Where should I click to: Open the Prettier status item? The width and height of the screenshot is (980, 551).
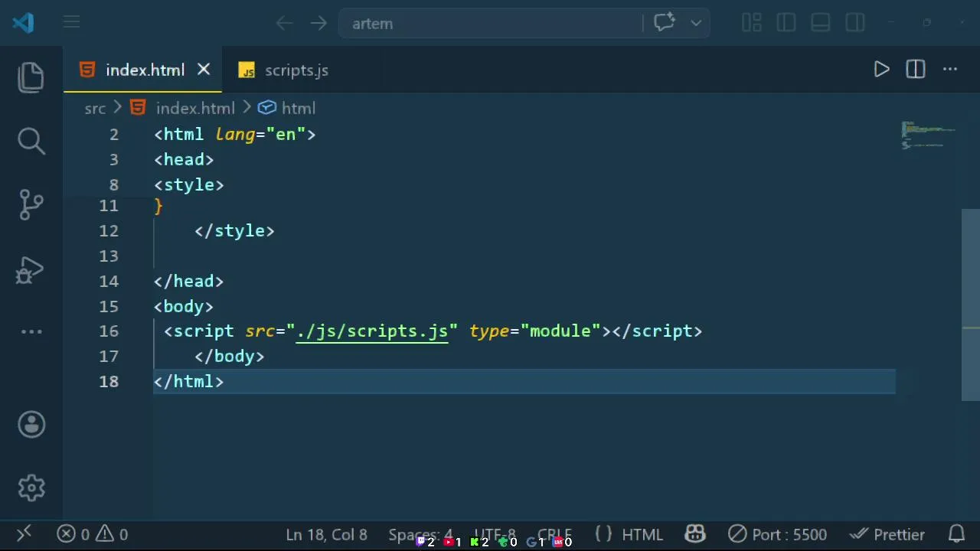point(887,535)
